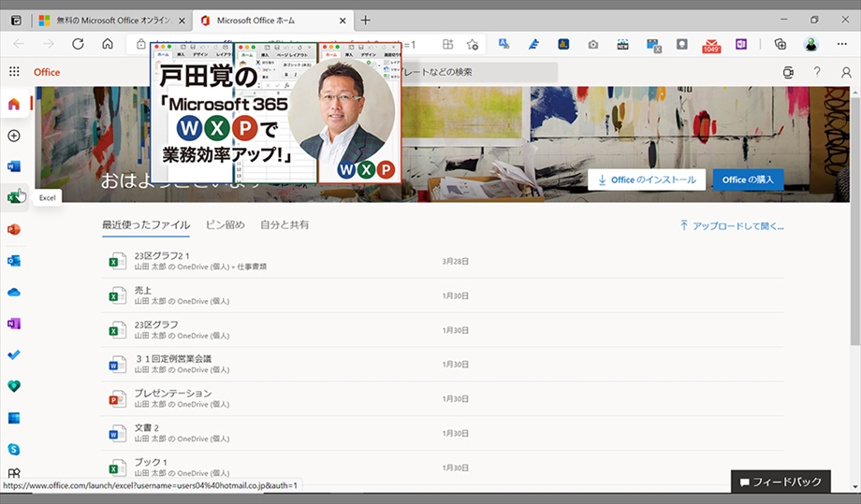The height and width of the screenshot is (504, 861).
Task: Open Family Safety heart icon in sidebar
Action: pyautogui.click(x=14, y=386)
